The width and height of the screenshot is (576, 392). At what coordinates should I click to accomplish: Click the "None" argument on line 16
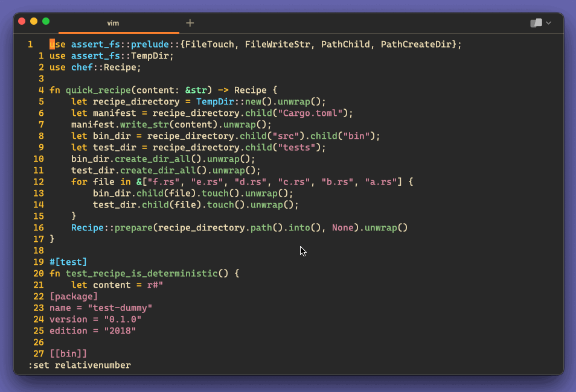point(342,227)
